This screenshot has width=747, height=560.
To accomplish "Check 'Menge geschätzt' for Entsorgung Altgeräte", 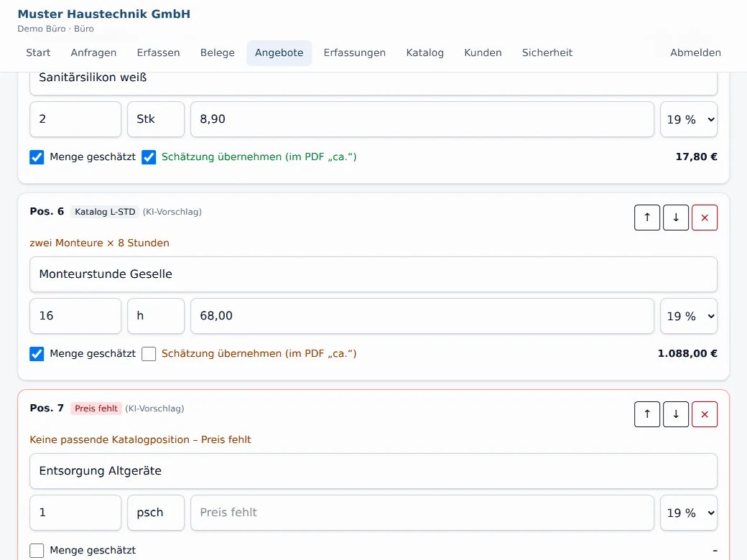I will pyautogui.click(x=37, y=551).
